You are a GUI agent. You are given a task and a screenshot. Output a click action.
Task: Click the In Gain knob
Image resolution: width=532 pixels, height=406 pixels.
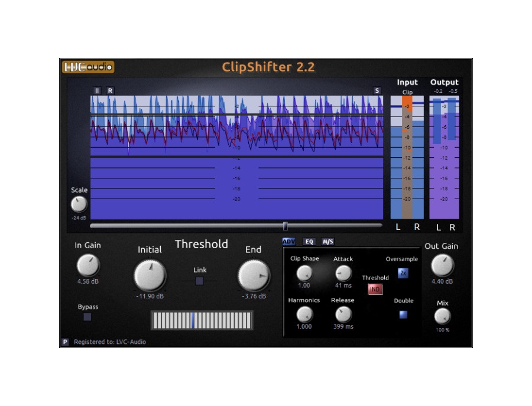coord(88,265)
